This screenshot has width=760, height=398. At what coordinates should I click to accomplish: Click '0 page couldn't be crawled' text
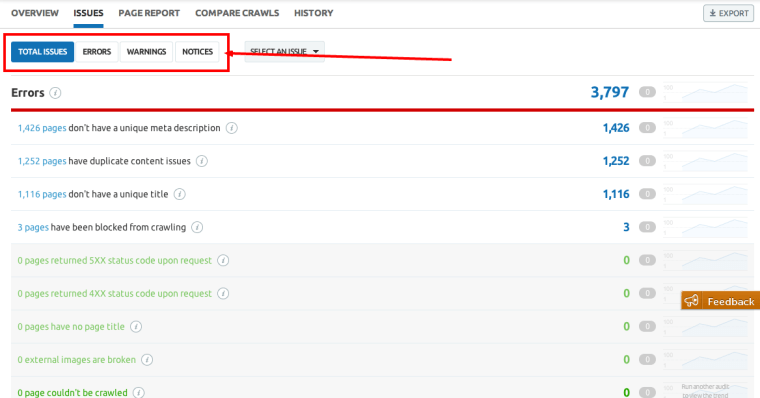(x=73, y=393)
